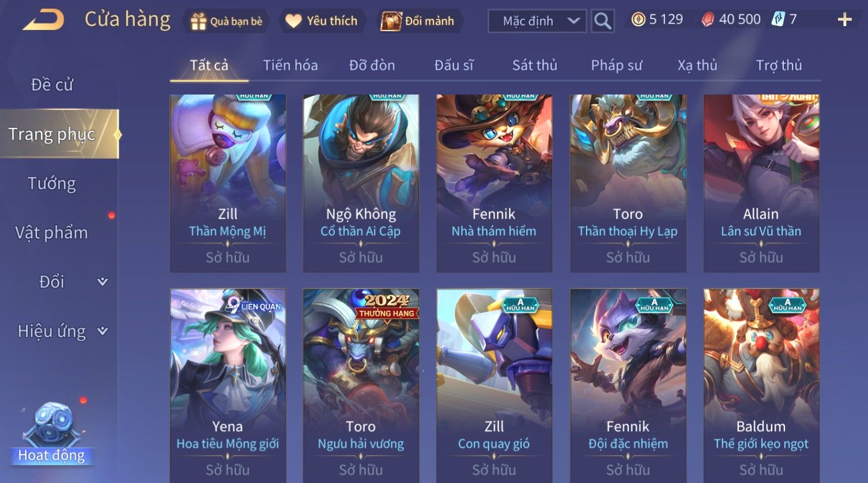868x483 pixels.
Task: Open the Hoạt động activity icon
Action: (x=52, y=433)
